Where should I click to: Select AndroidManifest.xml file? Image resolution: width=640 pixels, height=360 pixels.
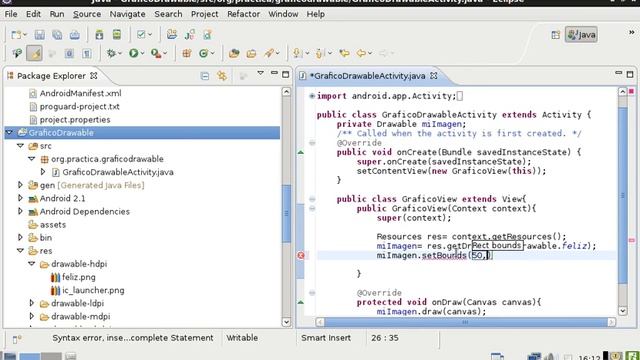[75, 93]
